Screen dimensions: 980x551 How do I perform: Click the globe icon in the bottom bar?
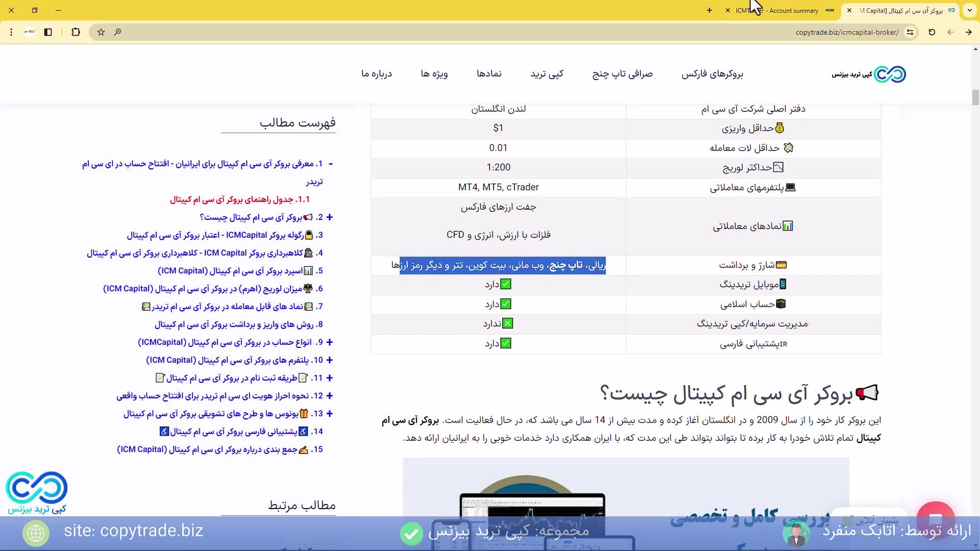click(35, 533)
